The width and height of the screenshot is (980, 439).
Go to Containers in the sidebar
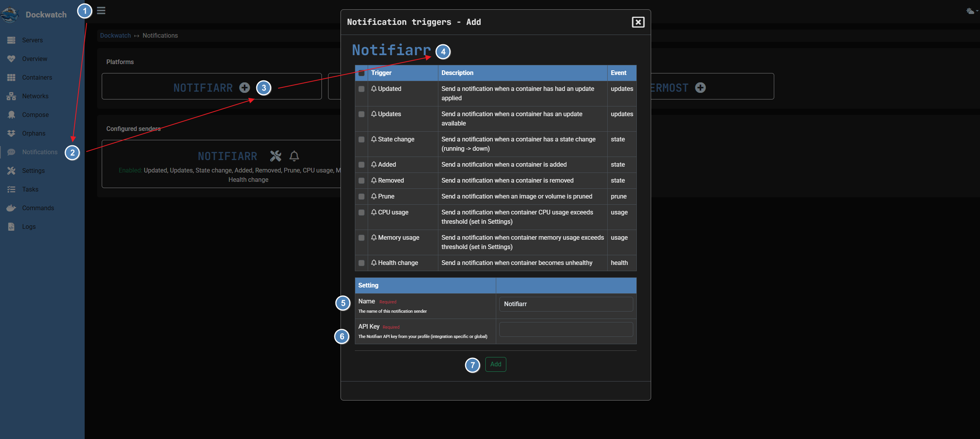click(x=37, y=77)
